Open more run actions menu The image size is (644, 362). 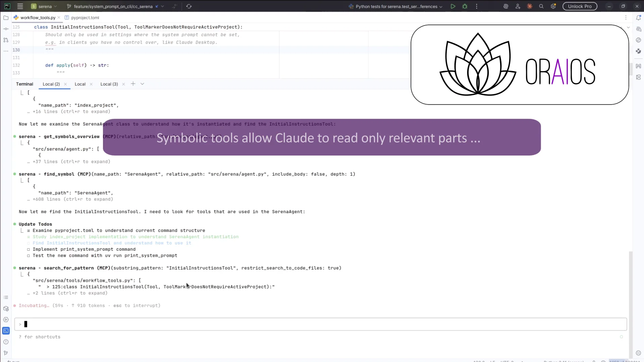477,6
